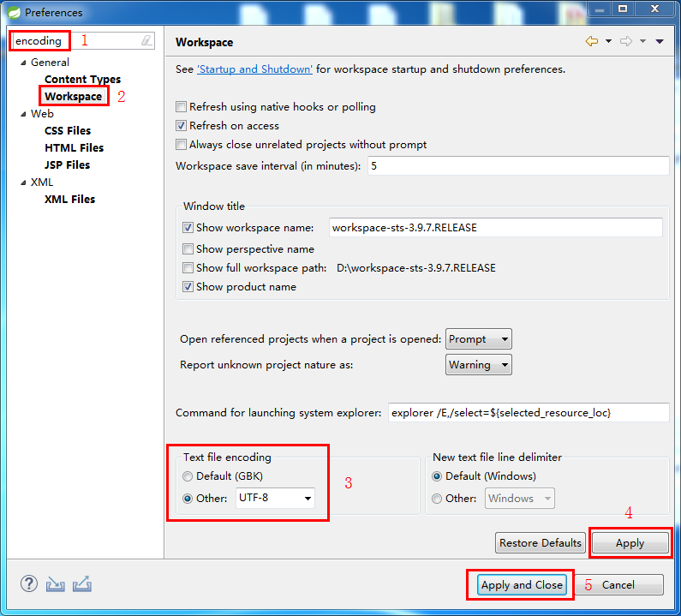The image size is (681, 616).
Task: Click the Spring leaf icon in title bar
Action: point(14,13)
